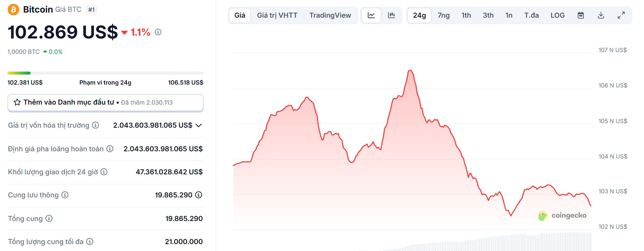The width and height of the screenshot is (644, 251).
Task: Select 1n time range
Action: [x=509, y=15]
